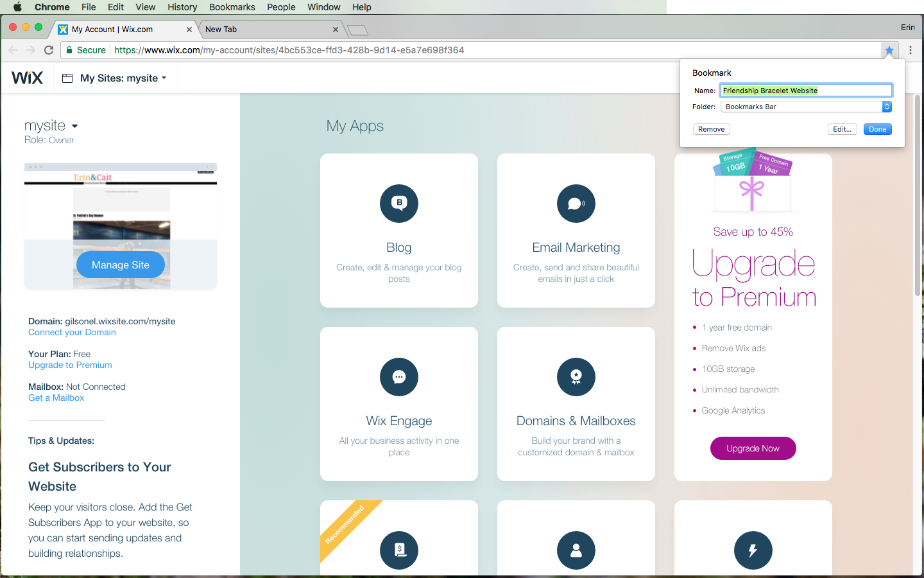The height and width of the screenshot is (578, 924).
Task: Open the Recommended invoice app icon
Action: 399,550
